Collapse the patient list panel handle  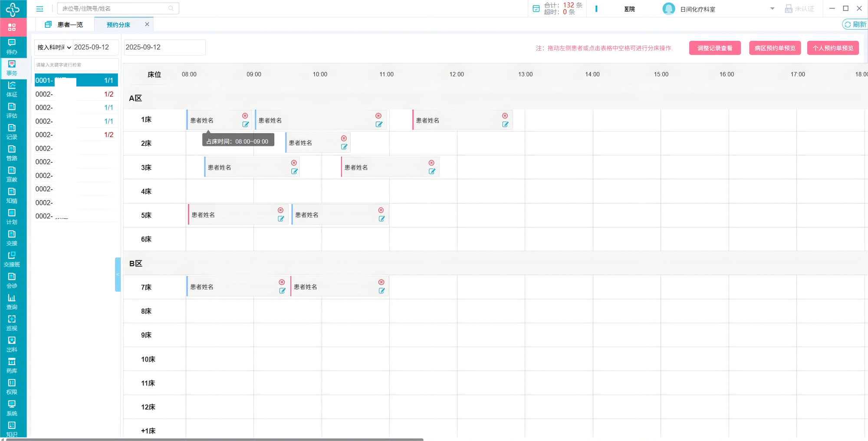click(118, 274)
